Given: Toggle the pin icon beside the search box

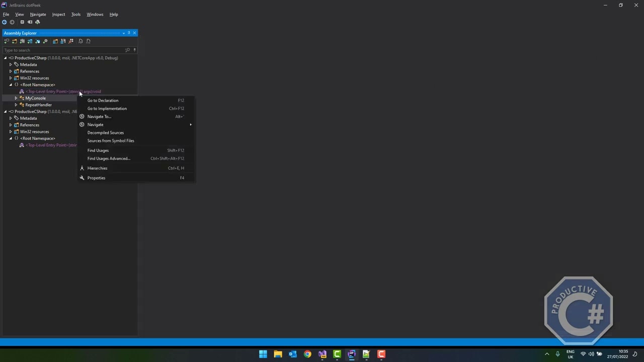Looking at the screenshot, I should pyautogui.click(x=134, y=50).
